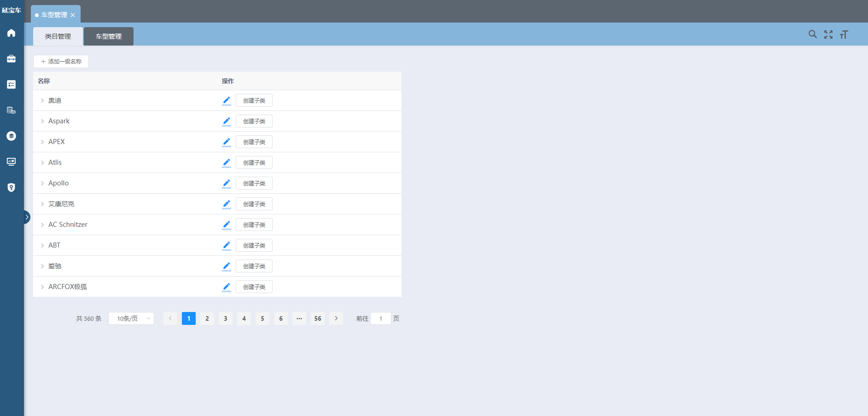Go to previous page arrow

[170, 318]
